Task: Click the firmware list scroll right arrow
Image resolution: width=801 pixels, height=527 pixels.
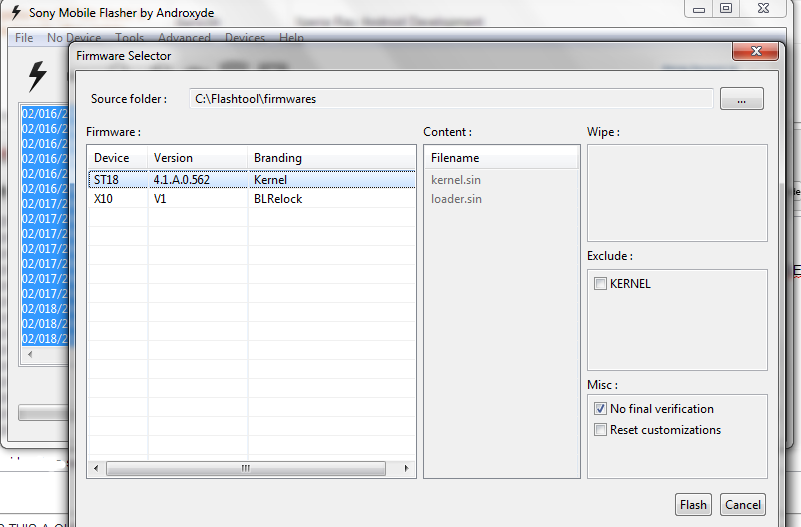Action: click(406, 468)
